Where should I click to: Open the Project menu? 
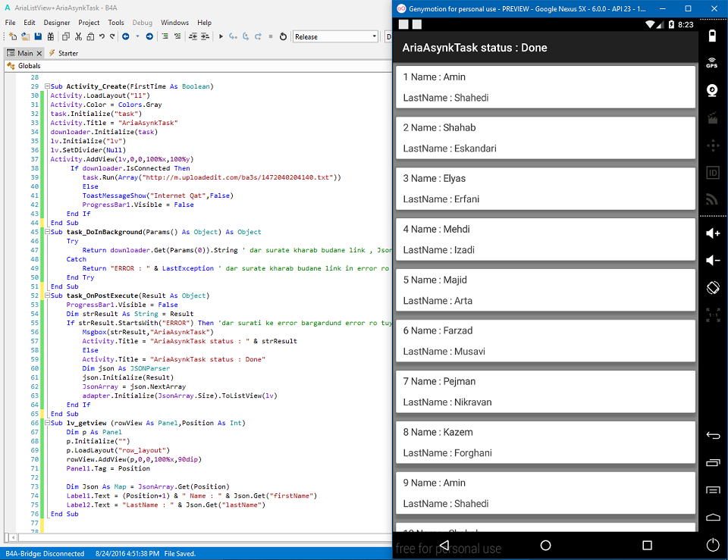tap(89, 23)
